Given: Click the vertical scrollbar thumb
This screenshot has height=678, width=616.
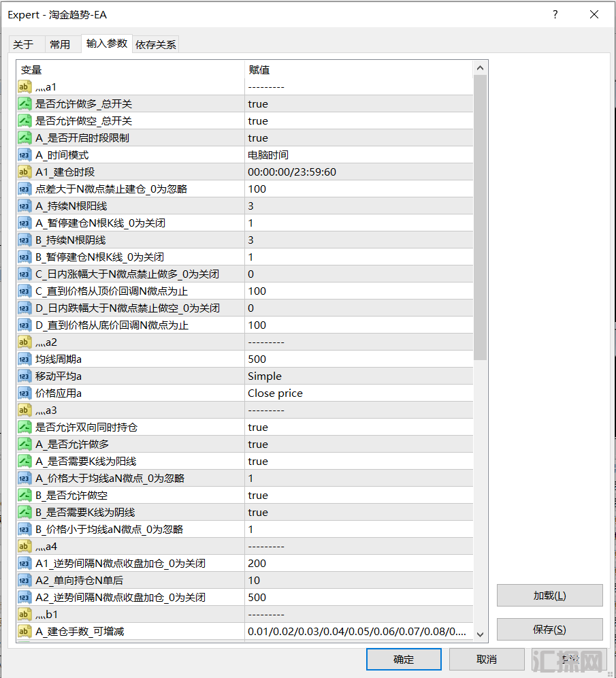Looking at the screenshot, I should (480, 217).
